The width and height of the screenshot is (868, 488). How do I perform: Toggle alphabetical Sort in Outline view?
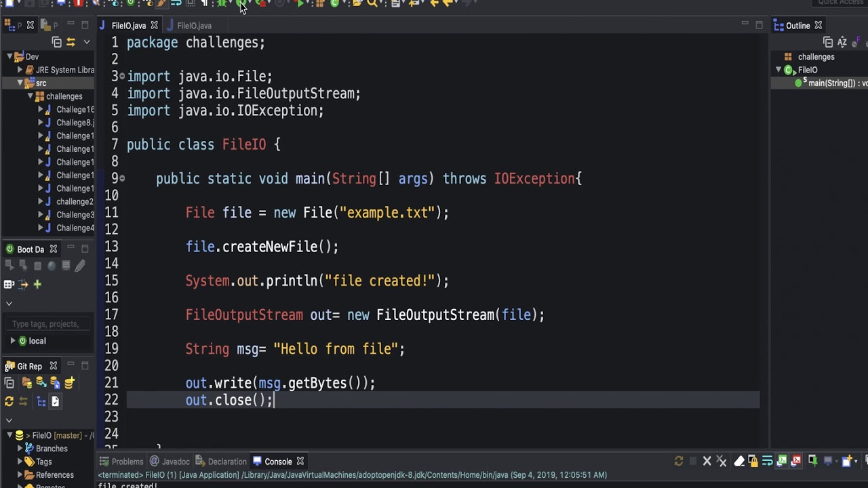(x=842, y=42)
